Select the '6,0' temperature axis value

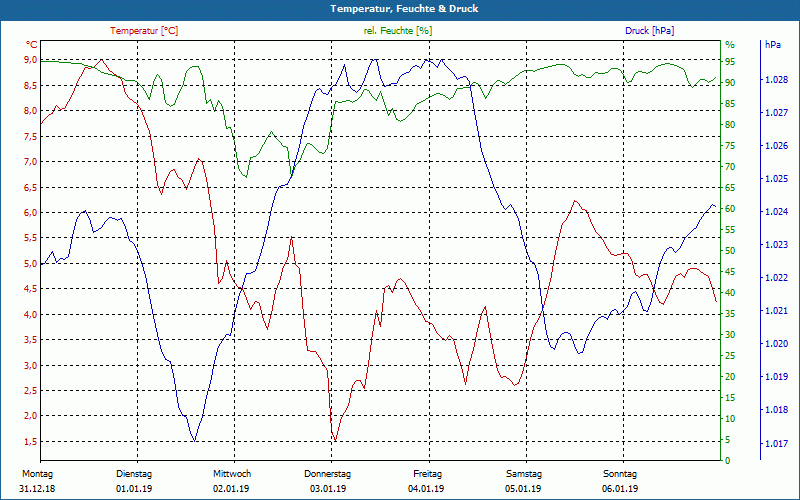pos(31,212)
